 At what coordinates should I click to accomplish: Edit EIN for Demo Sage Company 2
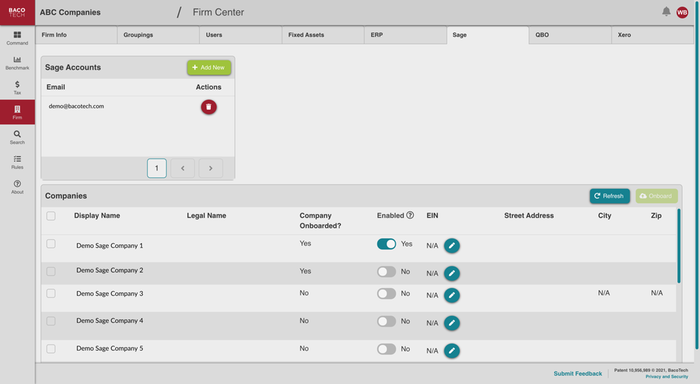(x=452, y=273)
